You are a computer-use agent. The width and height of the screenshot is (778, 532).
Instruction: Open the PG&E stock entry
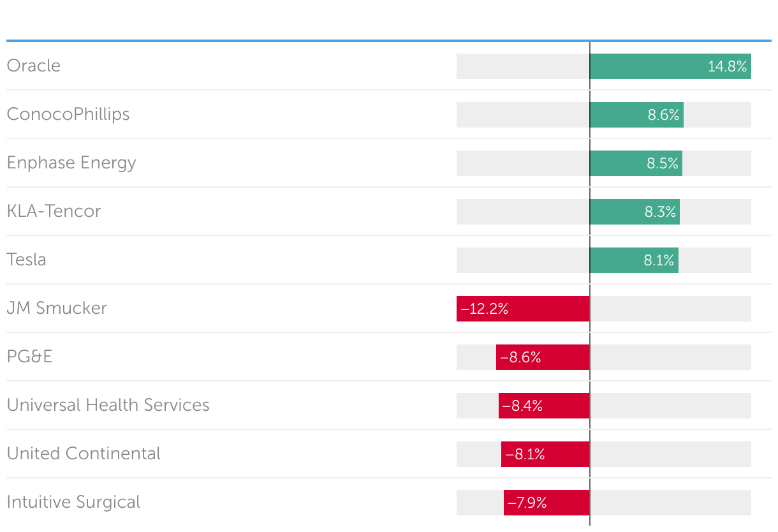[x=29, y=357]
